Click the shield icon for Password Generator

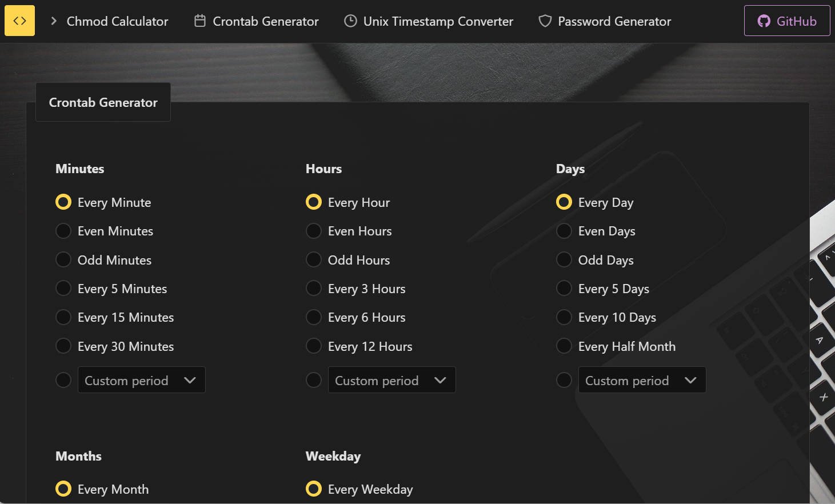(x=545, y=21)
